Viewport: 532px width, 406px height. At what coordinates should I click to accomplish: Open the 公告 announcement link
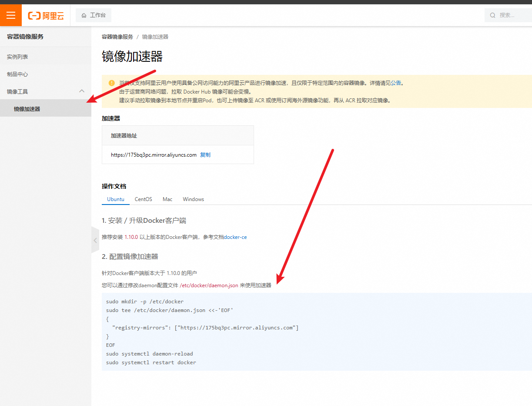pos(396,83)
